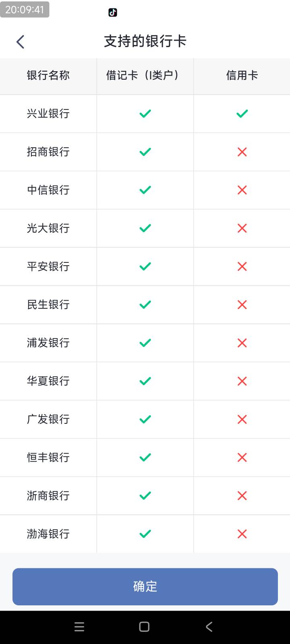Tap the back arrow in the header

tap(20, 41)
